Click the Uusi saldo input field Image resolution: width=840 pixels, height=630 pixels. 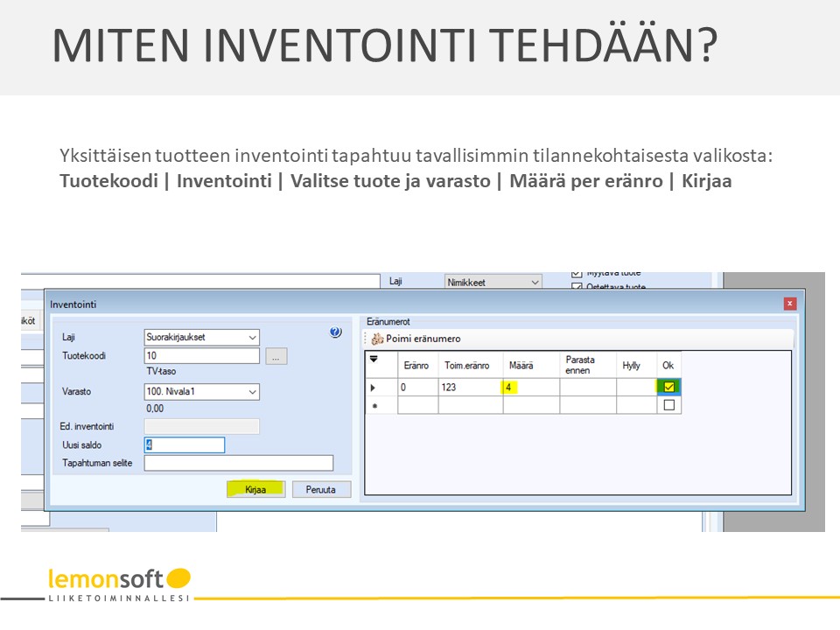click(x=184, y=444)
